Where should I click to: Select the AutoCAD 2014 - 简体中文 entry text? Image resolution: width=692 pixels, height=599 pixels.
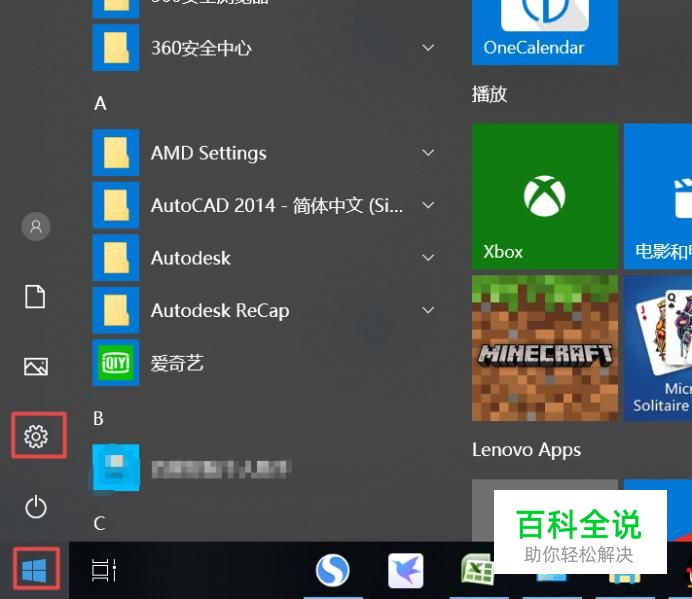(277, 205)
